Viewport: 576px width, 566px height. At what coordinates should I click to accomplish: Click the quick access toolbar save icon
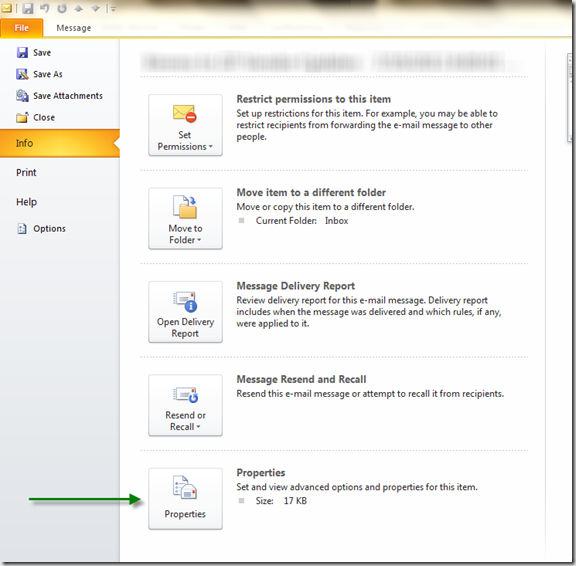tap(28, 8)
